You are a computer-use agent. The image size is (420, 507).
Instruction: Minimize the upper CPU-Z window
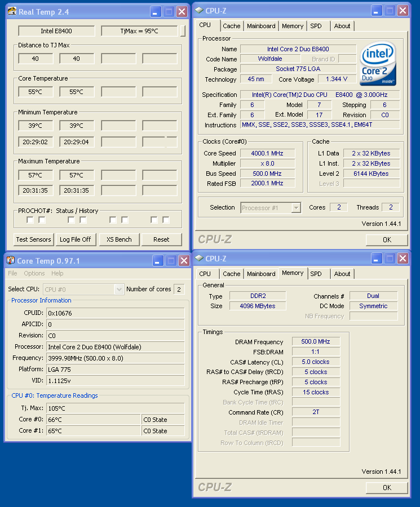click(377, 11)
